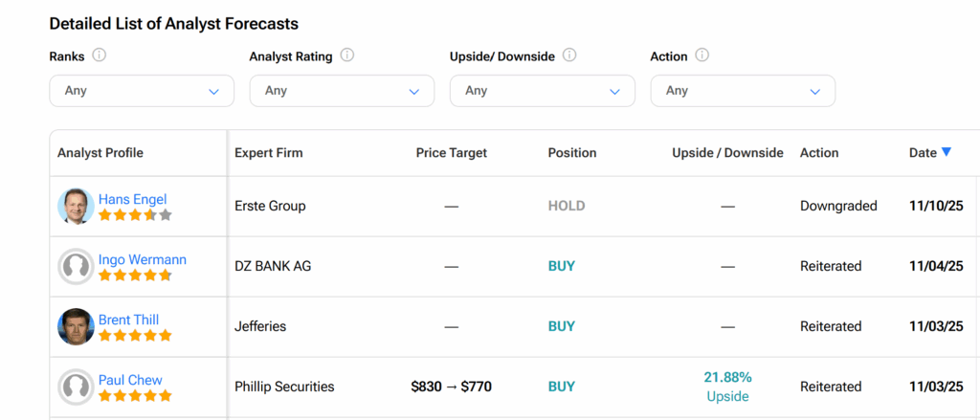Click the Price Target column header
Screen dimensions: 980x420
click(x=452, y=153)
